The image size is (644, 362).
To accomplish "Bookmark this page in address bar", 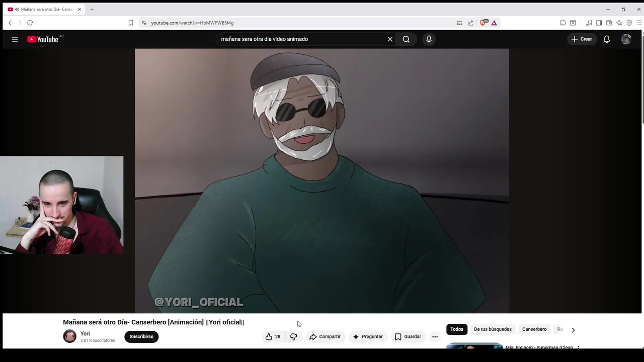I will click(x=131, y=23).
